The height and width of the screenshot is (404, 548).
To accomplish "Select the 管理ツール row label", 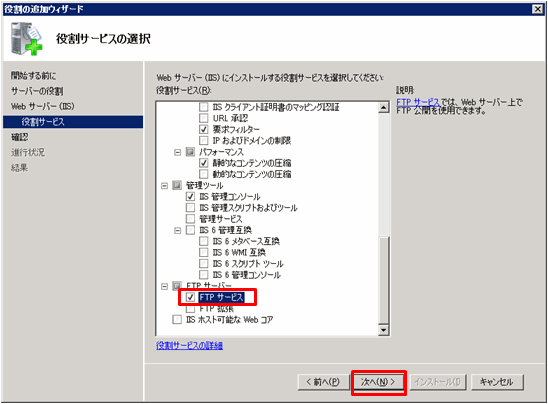I will click(x=204, y=185).
